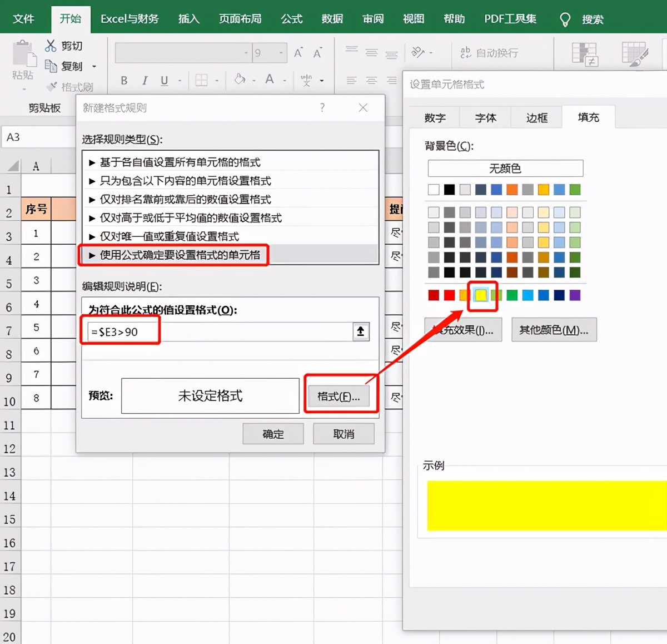Select rule type 仅对唯一值或重复值设置格式
The width and height of the screenshot is (667, 644).
(230, 236)
